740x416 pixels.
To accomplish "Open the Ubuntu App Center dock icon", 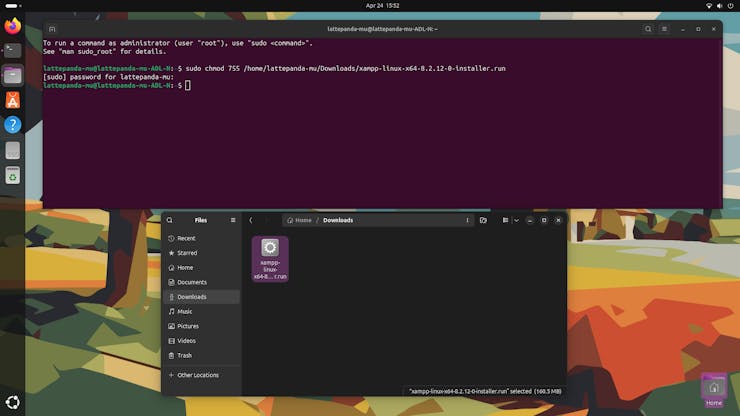I will 12,100.
